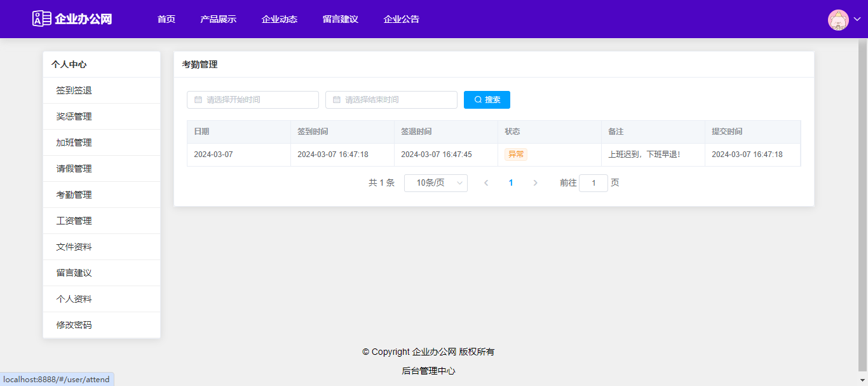Open the 首页 navigation item
Screen dimensions: 868x386
pos(166,19)
